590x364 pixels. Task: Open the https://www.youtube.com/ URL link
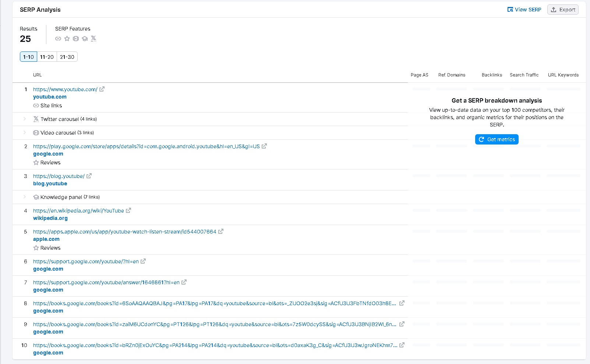tap(65, 89)
